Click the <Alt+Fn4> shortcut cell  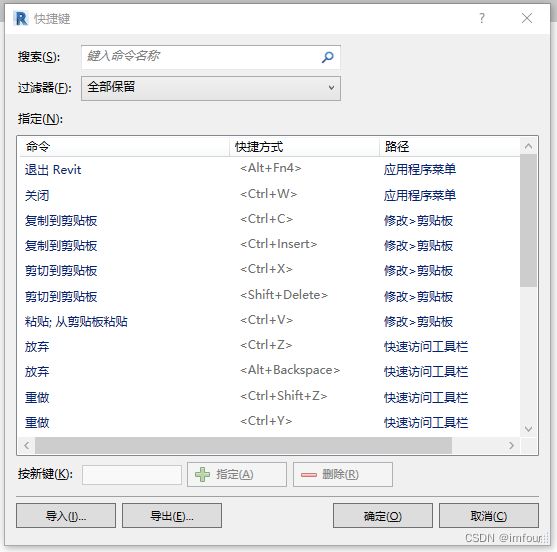(271, 168)
